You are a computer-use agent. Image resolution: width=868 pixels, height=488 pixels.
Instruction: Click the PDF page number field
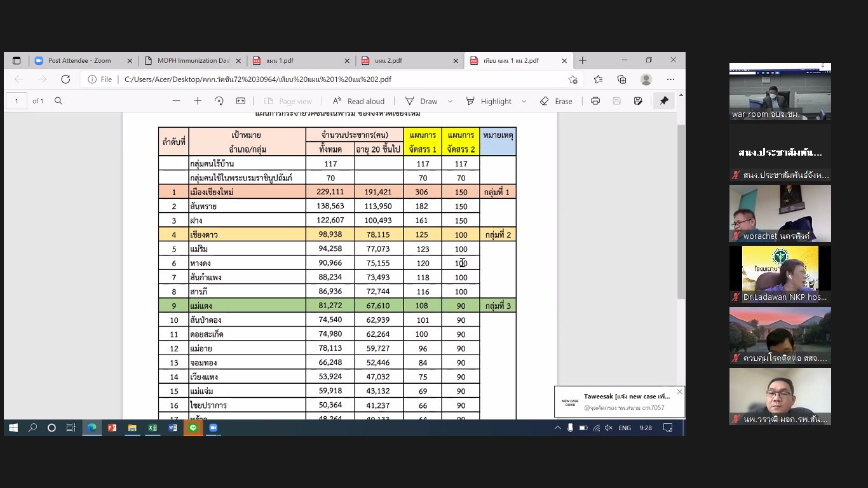coord(17,101)
